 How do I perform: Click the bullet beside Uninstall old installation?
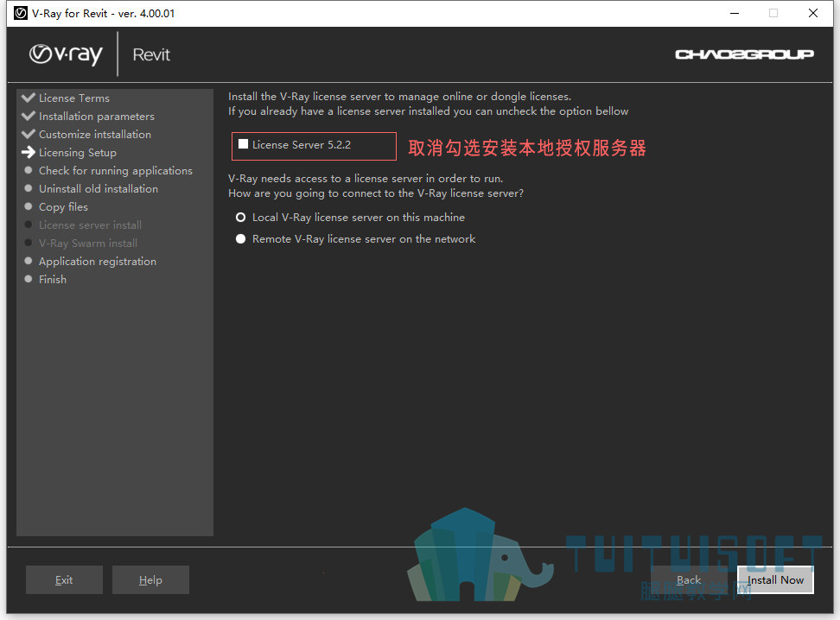29,188
